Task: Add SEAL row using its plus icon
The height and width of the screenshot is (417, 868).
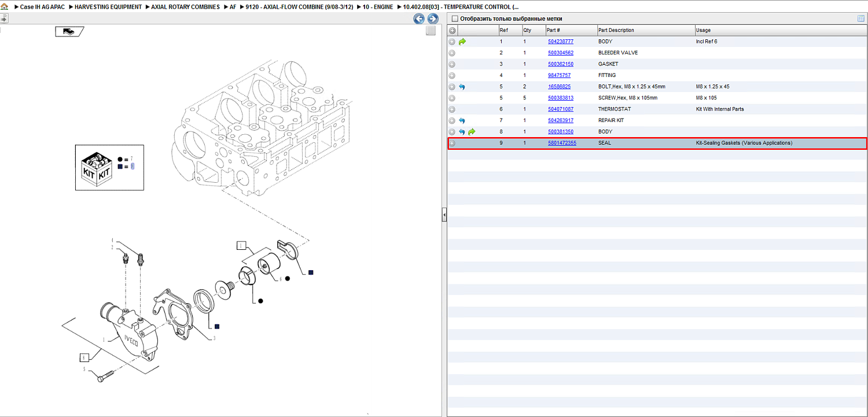Action: point(452,143)
